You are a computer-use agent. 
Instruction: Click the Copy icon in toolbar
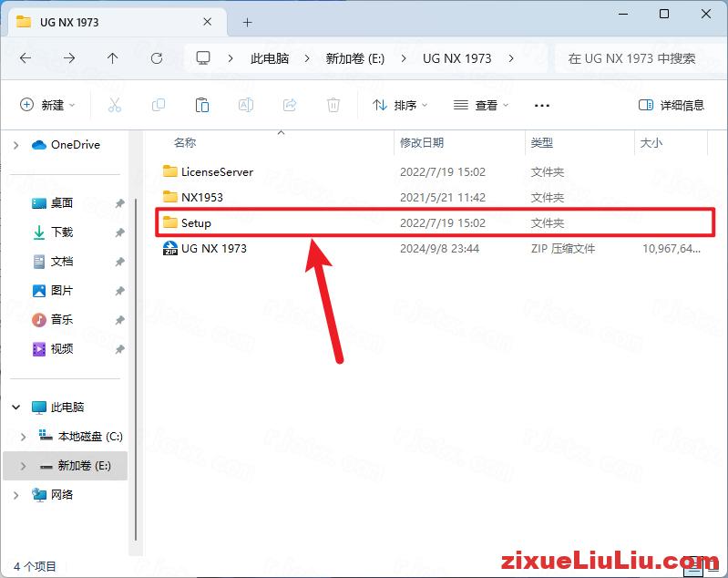(x=159, y=105)
